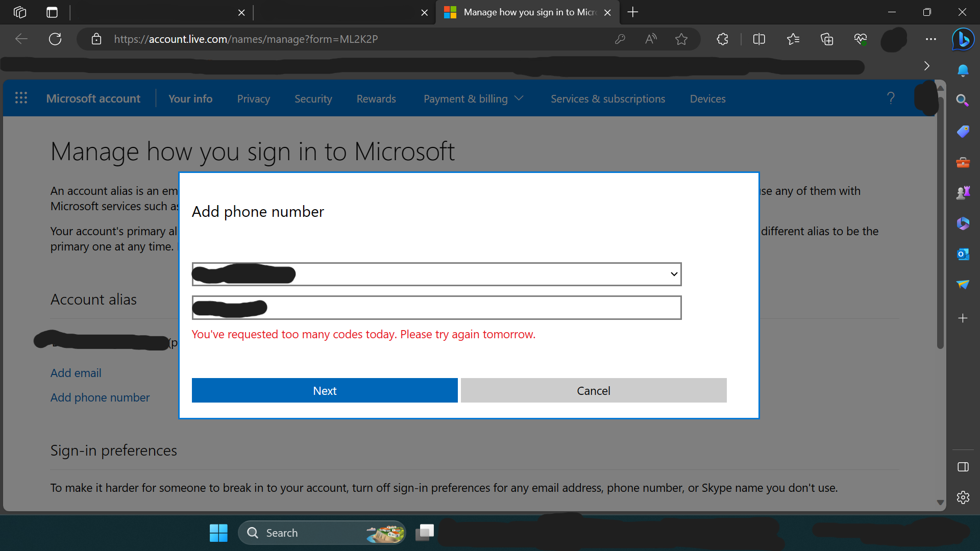Click the Microsoft account grid icon

coord(19,98)
